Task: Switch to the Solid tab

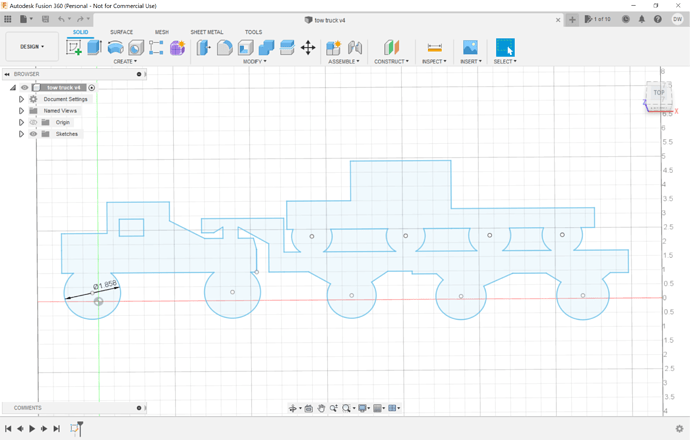Action: (x=81, y=32)
